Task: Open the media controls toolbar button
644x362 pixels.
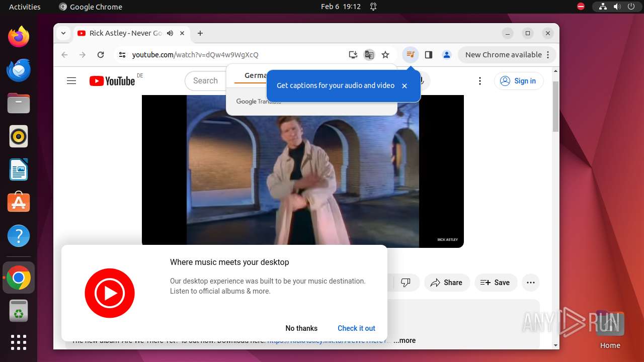Action: point(411,55)
